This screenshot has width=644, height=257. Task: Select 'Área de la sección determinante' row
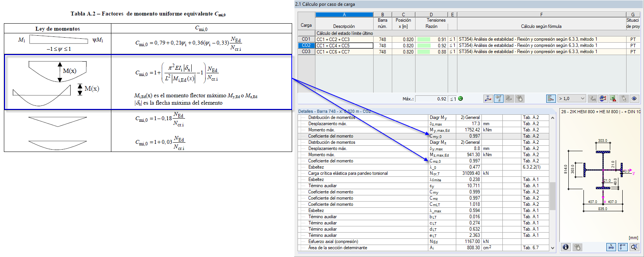pyautogui.click(x=423, y=248)
